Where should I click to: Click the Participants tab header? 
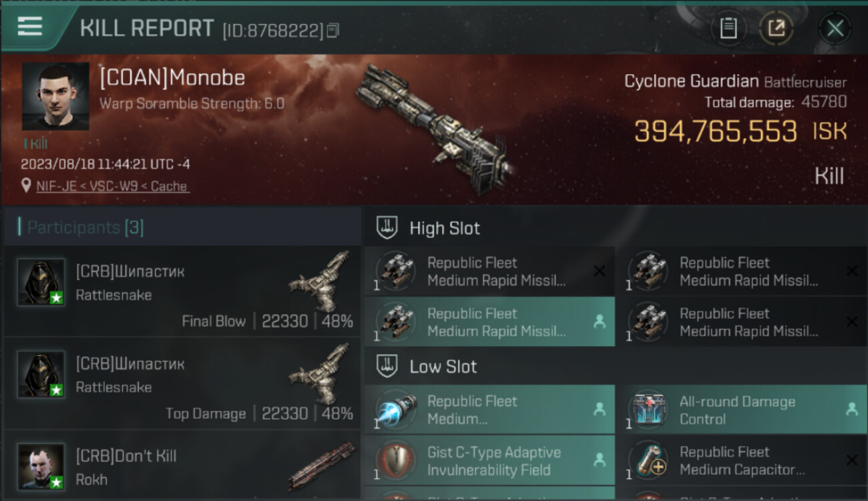click(81, 227)
